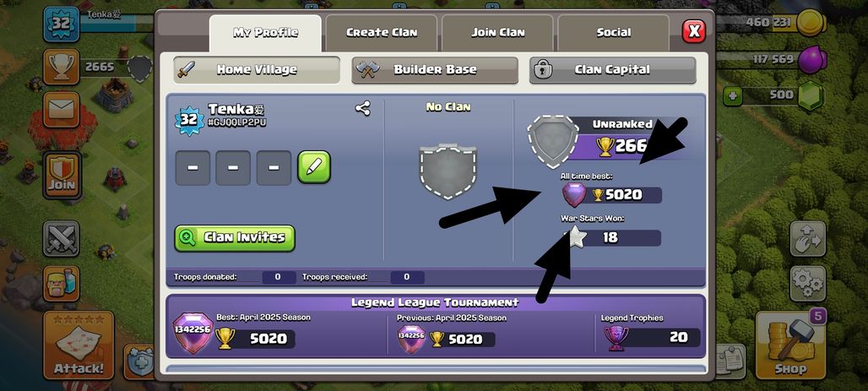Tap the Attack! map button
Screen dimensions: 868x391
(79, 345)
